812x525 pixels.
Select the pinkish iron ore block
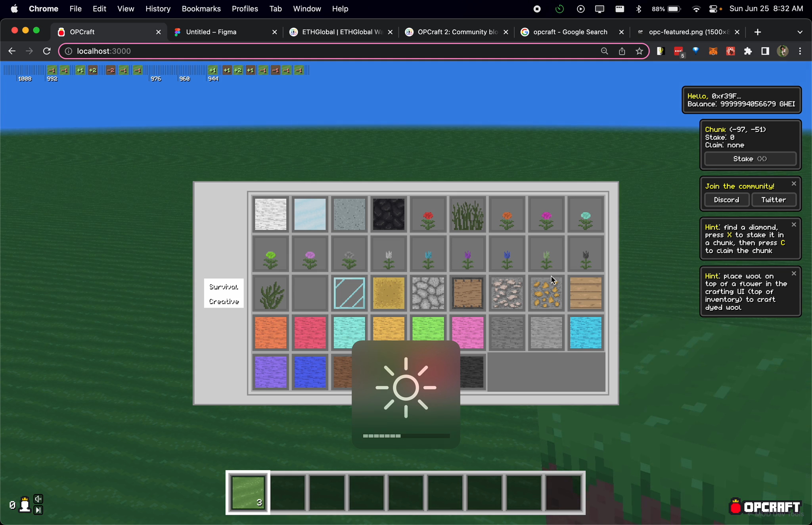(507, 293)
